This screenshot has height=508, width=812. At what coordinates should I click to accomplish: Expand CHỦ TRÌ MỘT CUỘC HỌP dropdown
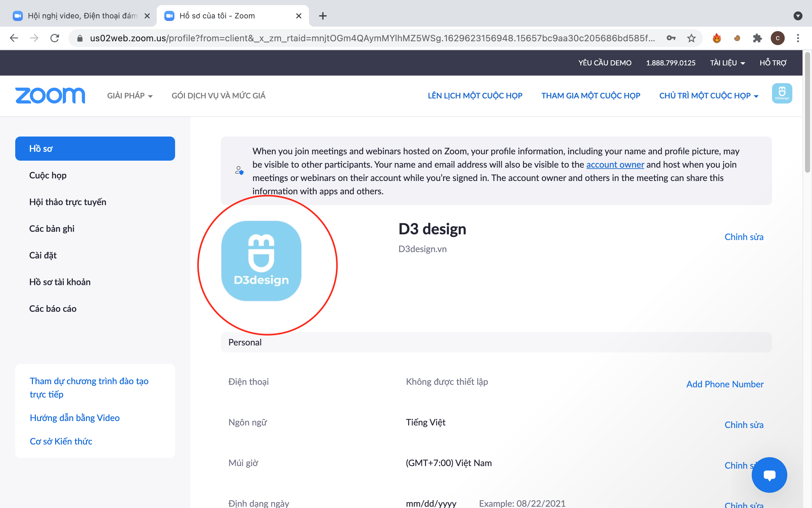click(709, 96)
